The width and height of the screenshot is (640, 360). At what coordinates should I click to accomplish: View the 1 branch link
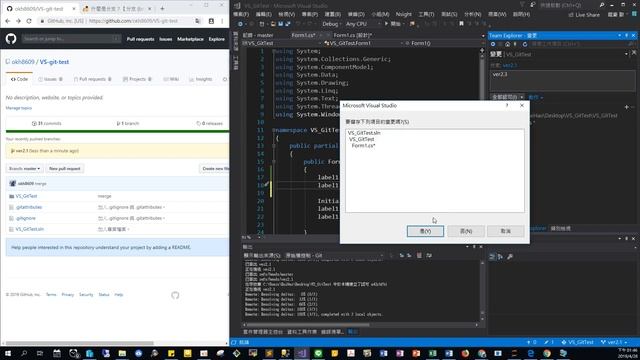click(x=128, y=123)
